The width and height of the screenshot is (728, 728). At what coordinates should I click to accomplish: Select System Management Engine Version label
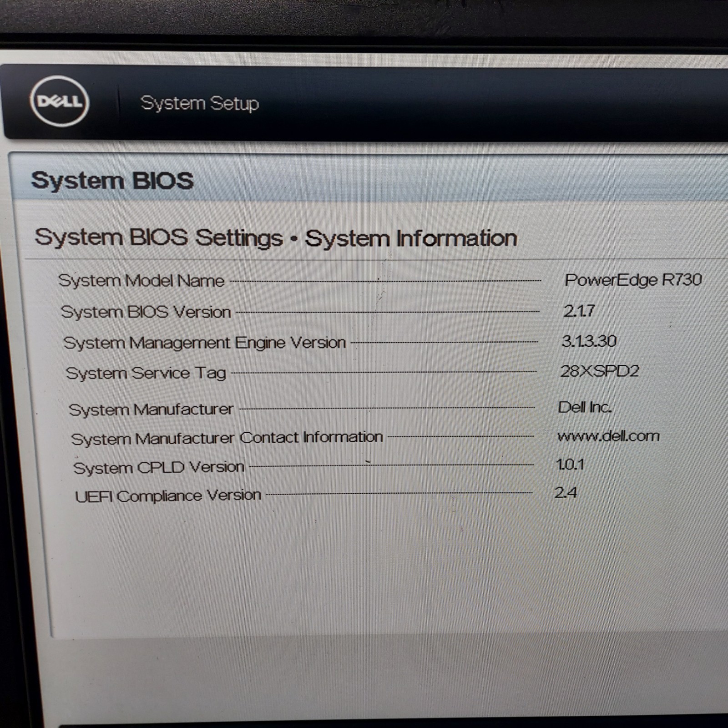click(205, 343)
